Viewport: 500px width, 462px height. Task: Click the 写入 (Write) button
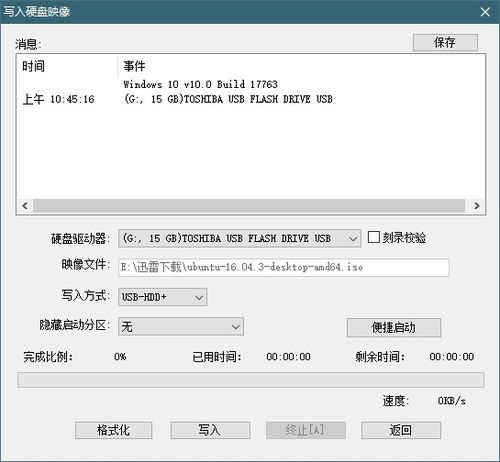coord(210,430)
